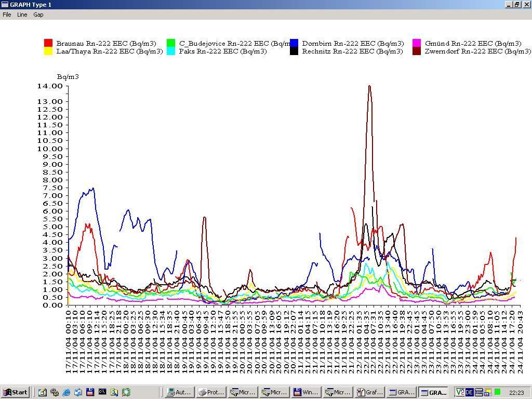Click the cyan Paks legend swatch
The height and width of the screenshot is (399, 532).
(x=171, y=51)
